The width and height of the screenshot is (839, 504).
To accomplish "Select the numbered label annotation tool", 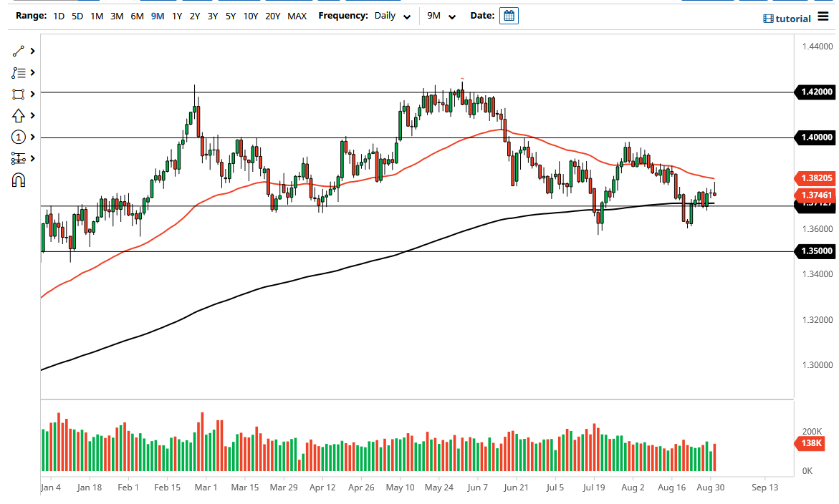I will [x=17, y=137].
